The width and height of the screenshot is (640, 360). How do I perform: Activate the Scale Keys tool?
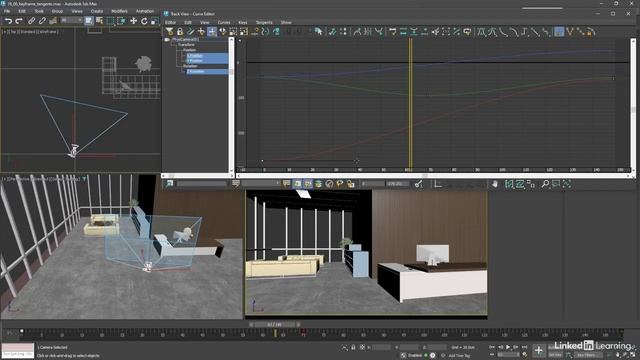point(233,31)
